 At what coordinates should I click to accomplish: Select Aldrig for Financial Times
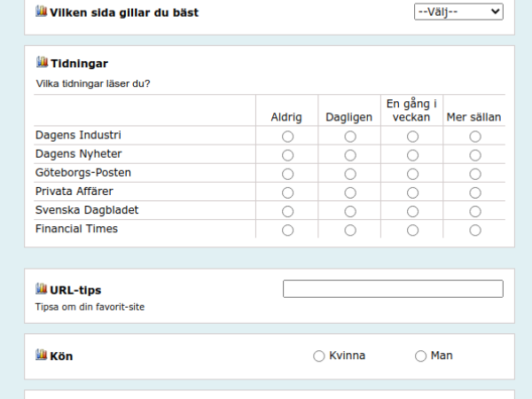click(287, 231)
